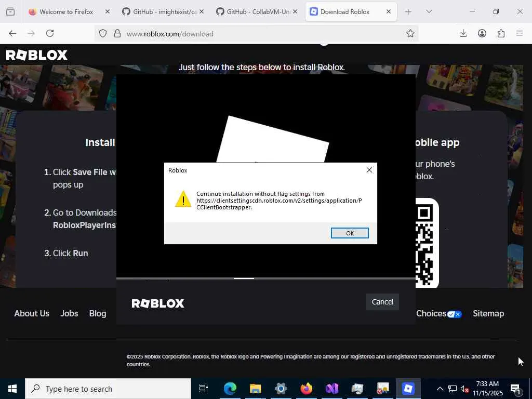Click the Roblox logo in page header
This screenshot has height=399, width=532.
tap(37, 55)
